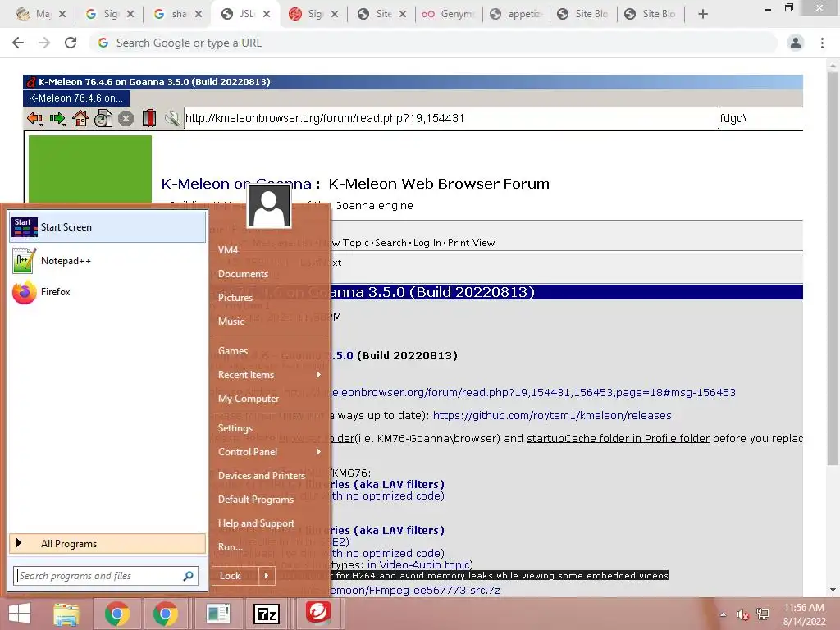
Task: Launch Notepad++ from start menu
Action: click(107, 261)
